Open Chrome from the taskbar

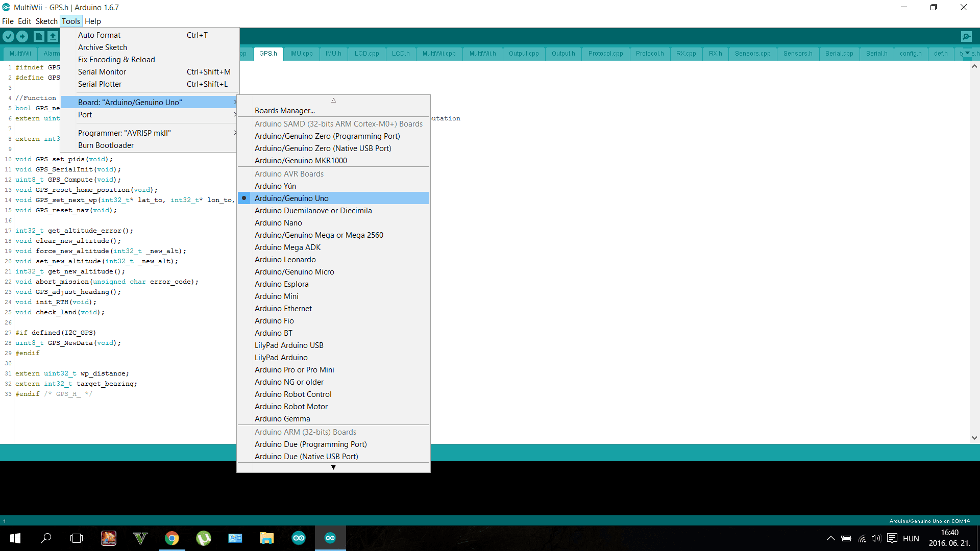[x=172, y=538]
